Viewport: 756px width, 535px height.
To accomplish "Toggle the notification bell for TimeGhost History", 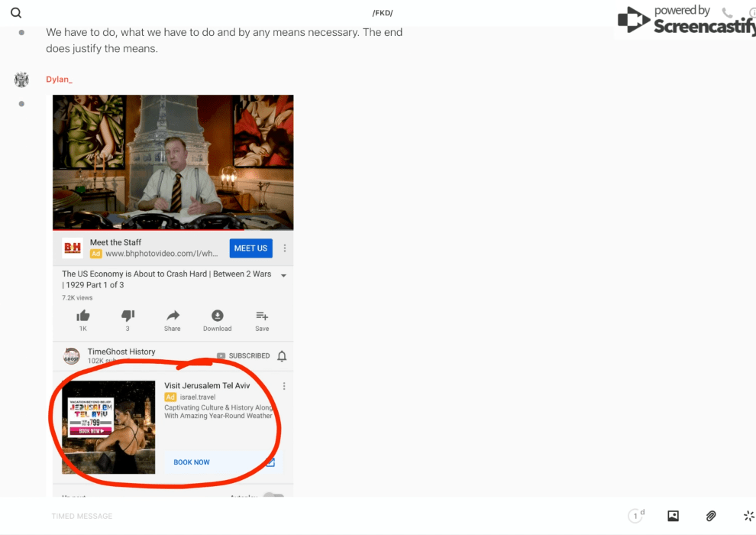I will tap(282, 356).
